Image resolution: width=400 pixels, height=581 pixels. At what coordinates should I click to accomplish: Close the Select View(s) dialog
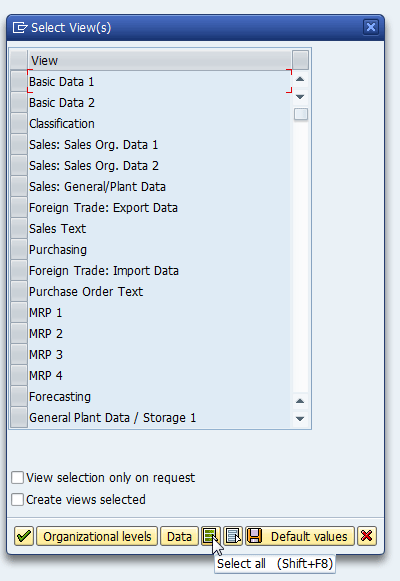point(371,27)
